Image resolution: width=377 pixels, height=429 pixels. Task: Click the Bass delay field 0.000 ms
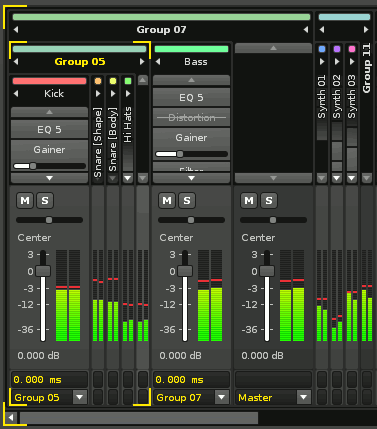coord(191,380)
